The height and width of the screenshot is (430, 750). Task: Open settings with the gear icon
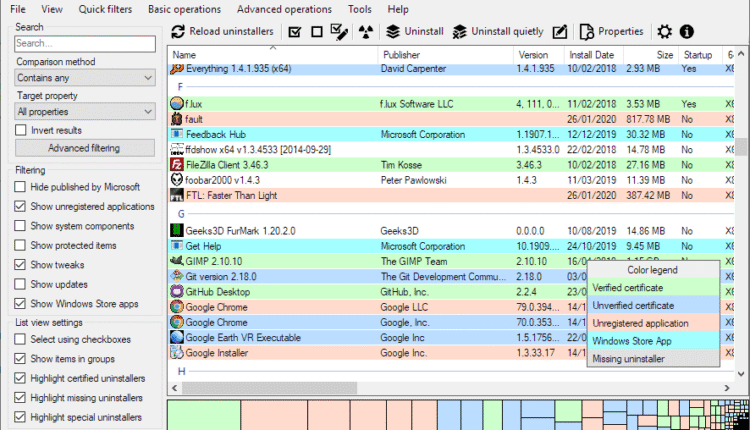pos(664,32)
